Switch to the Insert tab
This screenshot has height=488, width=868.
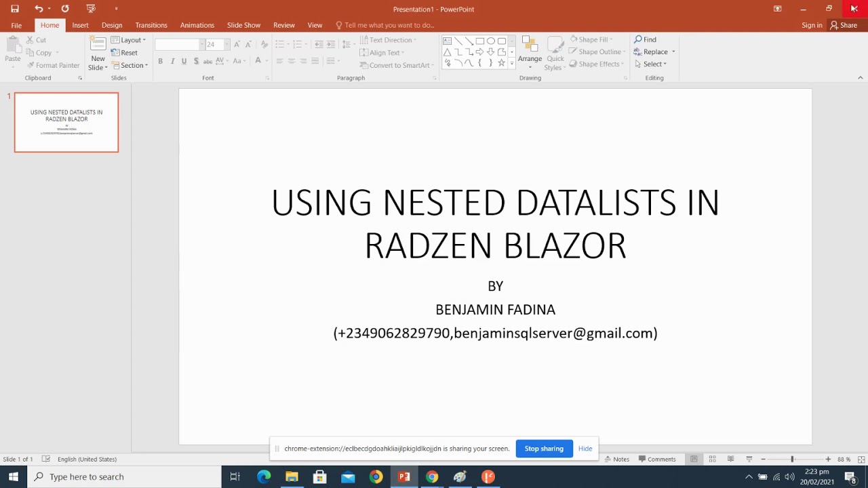(x=80, y=25)
